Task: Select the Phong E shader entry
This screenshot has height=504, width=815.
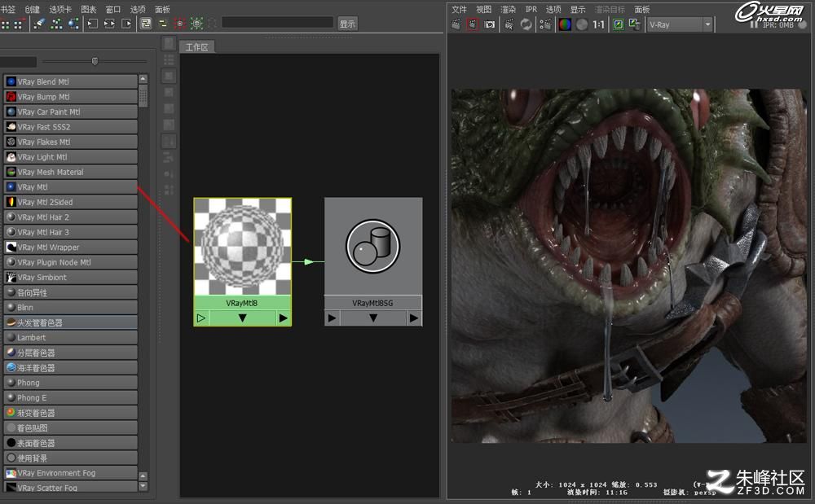Action: [71, 397]
